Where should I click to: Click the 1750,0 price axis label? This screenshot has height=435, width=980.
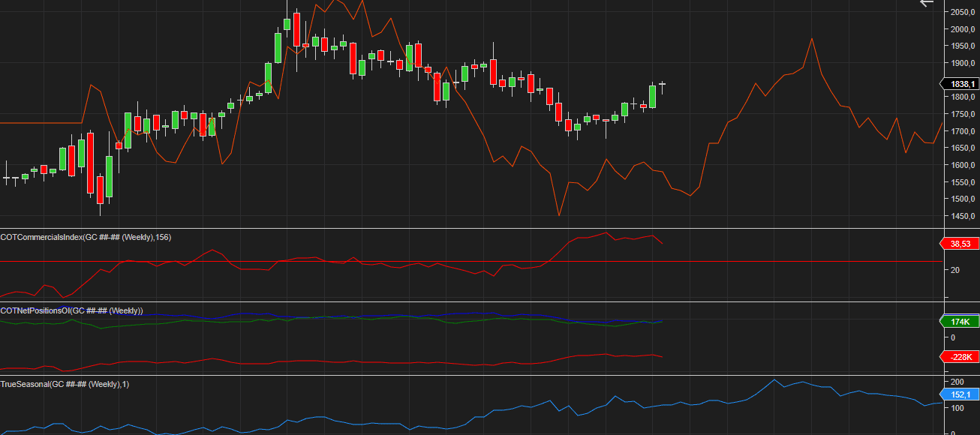[962, 114]
